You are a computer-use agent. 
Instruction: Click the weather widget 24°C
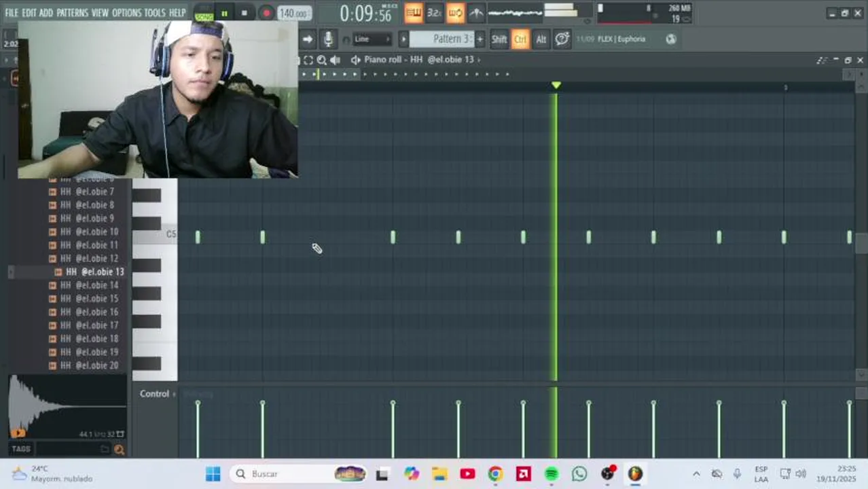(52, 473)
